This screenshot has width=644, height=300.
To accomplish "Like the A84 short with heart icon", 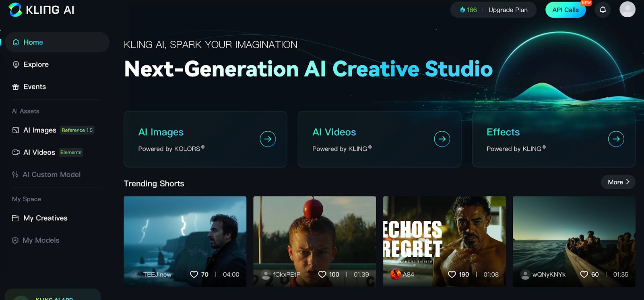I will click(452, 274).
